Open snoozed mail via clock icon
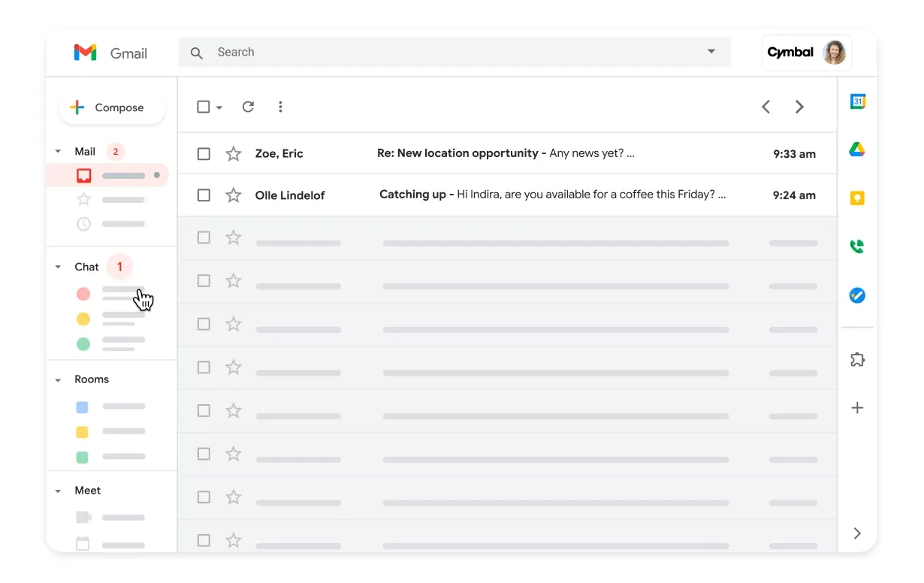 click(84, 224)
